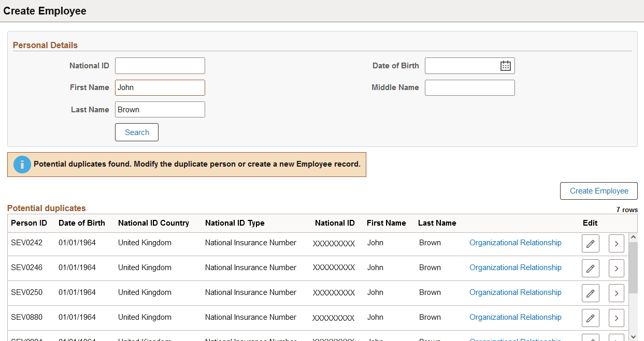The width and height of the screenshot is (644, 341).
Task: Open Organizational Relationship for SEV0880
Action: pos(515,317)
